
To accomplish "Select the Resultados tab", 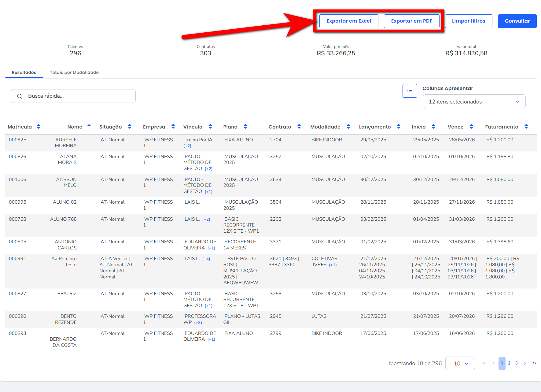I will click(x=24, y=72).
